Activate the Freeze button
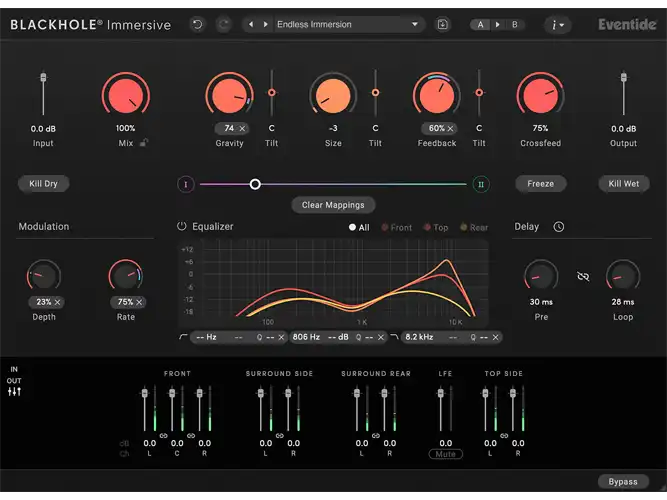This screenshot has width=667, height=500. click(541, 184)
